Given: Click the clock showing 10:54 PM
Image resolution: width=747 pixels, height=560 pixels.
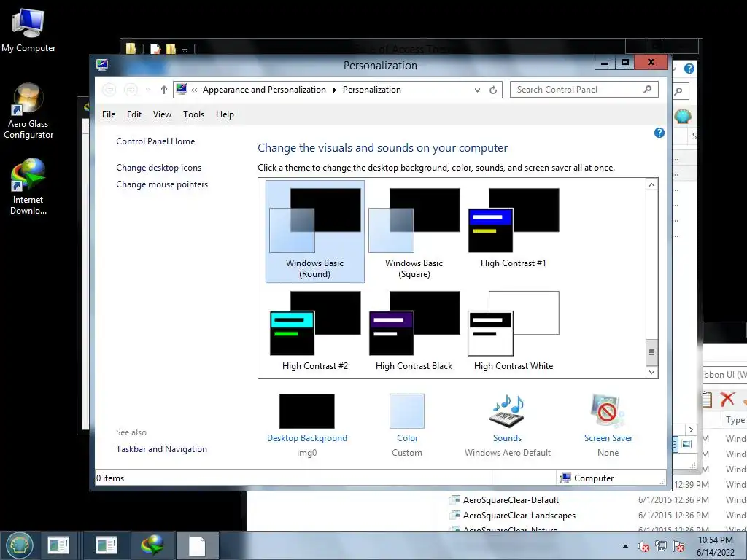Looking at the screenshot, I should (x=716, y=540).
